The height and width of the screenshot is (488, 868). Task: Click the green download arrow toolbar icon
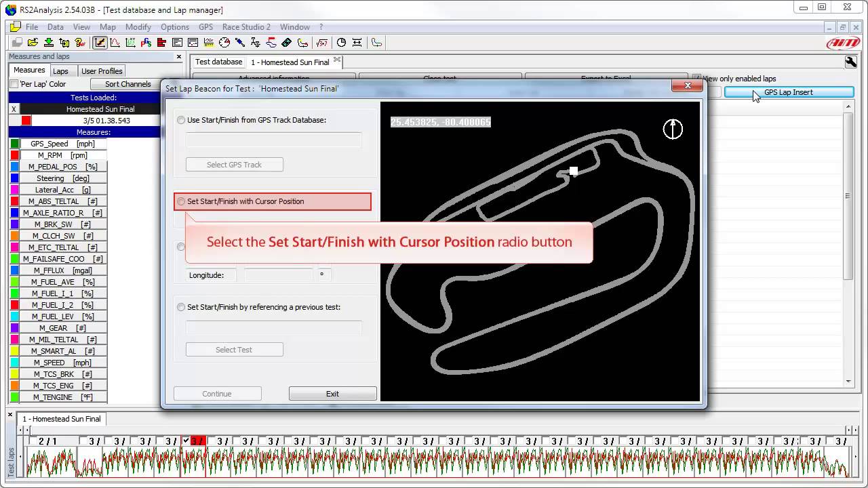[x=49, y=43]
